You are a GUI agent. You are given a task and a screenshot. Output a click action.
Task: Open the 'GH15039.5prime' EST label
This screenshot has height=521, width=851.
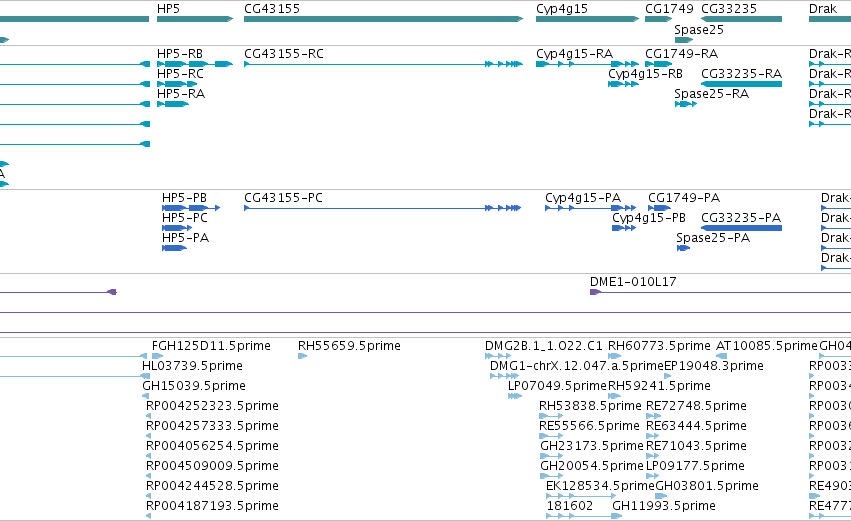[194, 386]
